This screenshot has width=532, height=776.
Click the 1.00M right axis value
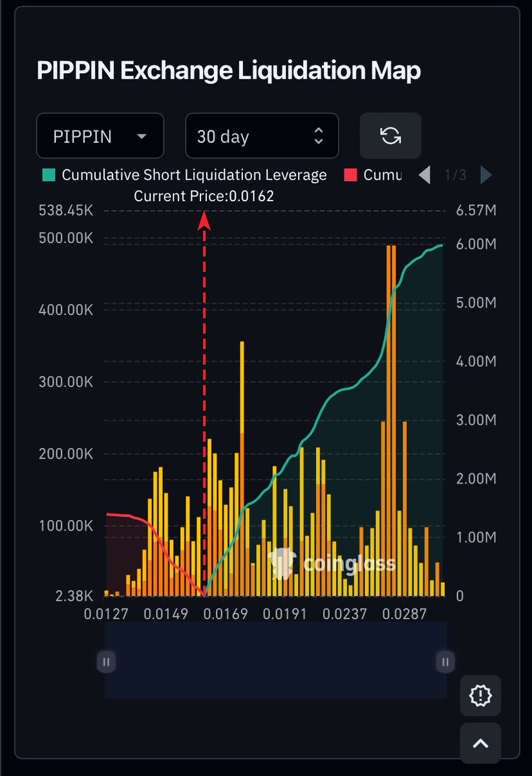(x=476, y=537)
